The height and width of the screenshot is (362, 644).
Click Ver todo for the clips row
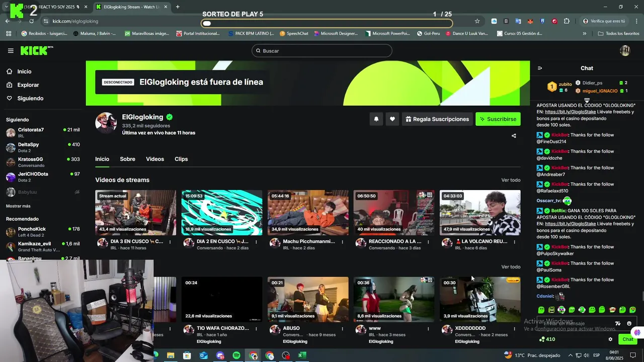point(511,267)
